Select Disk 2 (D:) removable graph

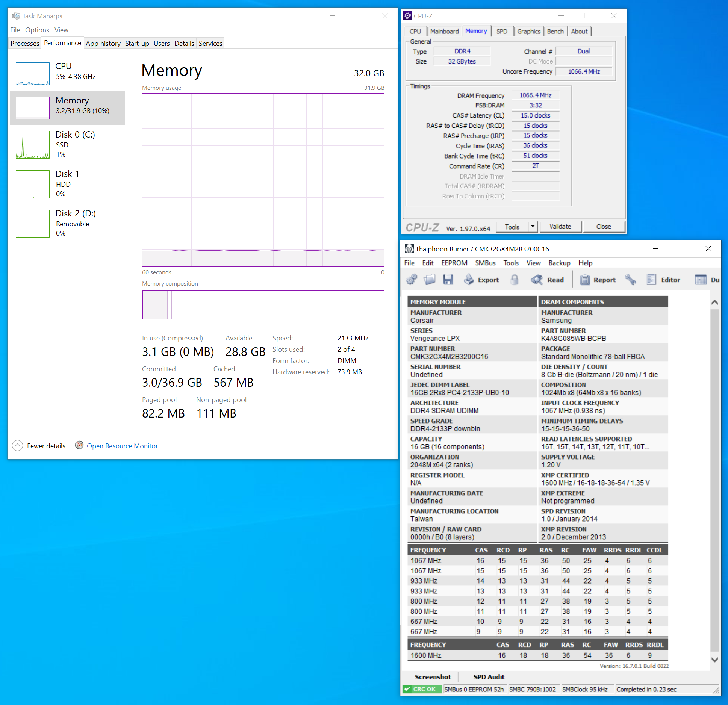(33, 224)
